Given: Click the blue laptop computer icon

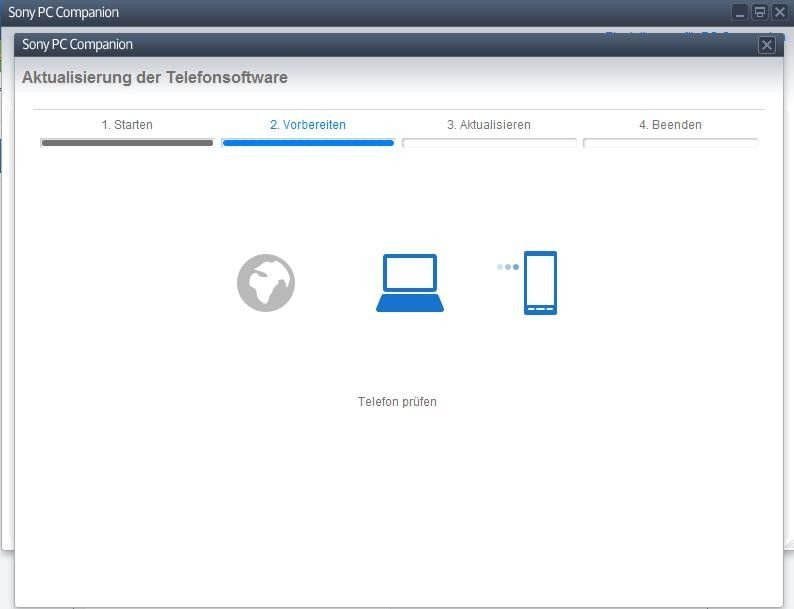Looking at the screenshot, I should [x=410, y=282].
